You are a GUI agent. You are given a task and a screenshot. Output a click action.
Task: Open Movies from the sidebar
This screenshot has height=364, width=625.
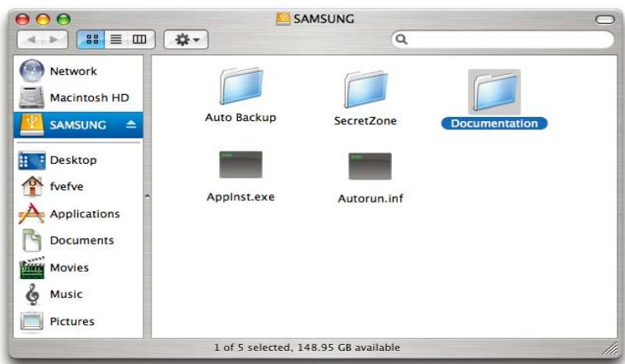(78, 268)
